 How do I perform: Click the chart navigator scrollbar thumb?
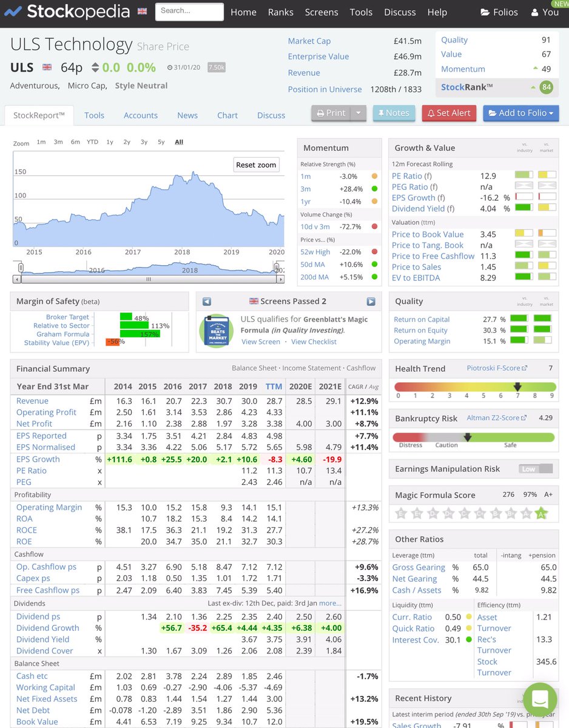pos(149,280)
